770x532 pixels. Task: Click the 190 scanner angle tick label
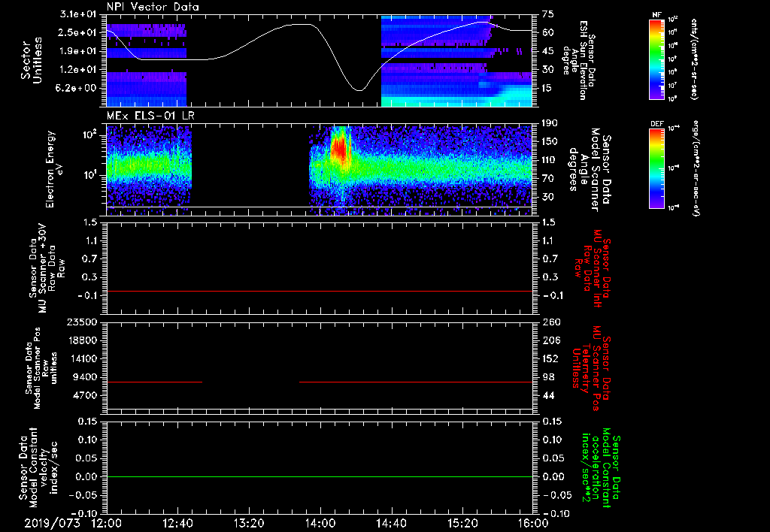[550, 123]
